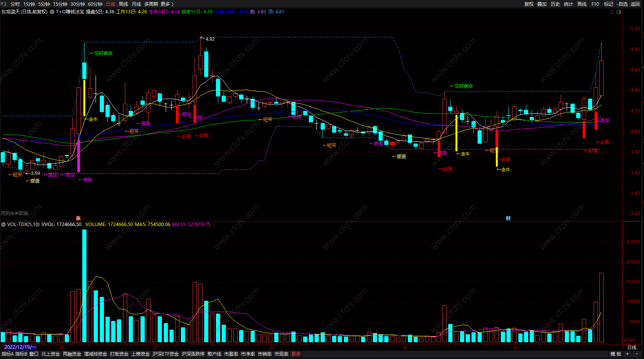Show the 市净率 indicator

click(x=248, y=354)
